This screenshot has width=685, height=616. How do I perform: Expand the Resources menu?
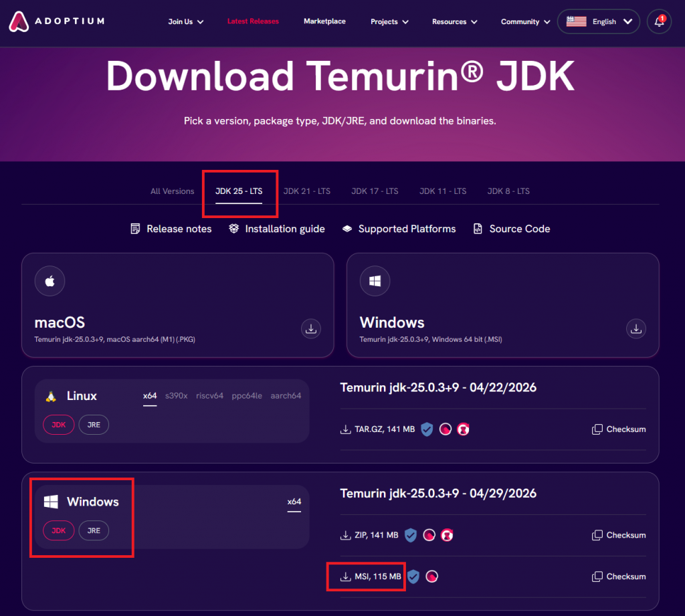(x=454, y=21)
